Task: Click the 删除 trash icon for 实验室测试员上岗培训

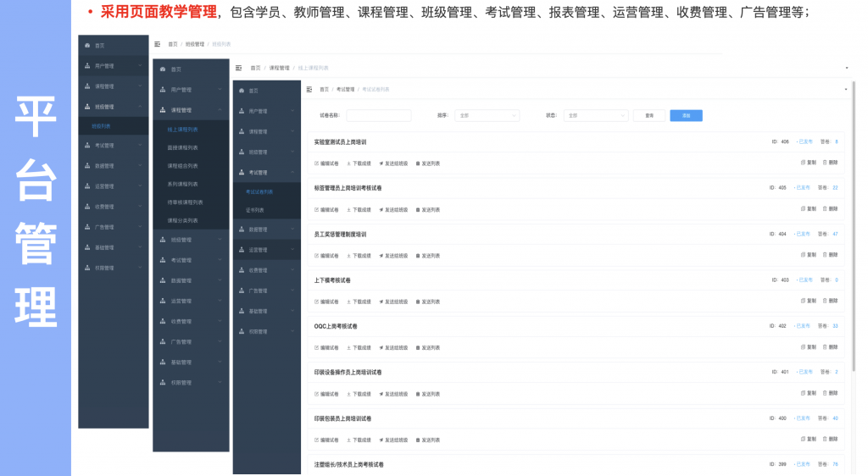Action: 825,163
